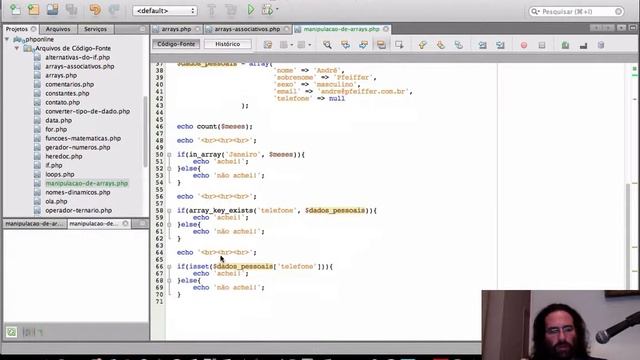Click the dark editor toolbar icon beside the cylinder icon
Image resolution: width=640 pixels, height=360 pixels.
pyautogui.click(x=583, y=45)
